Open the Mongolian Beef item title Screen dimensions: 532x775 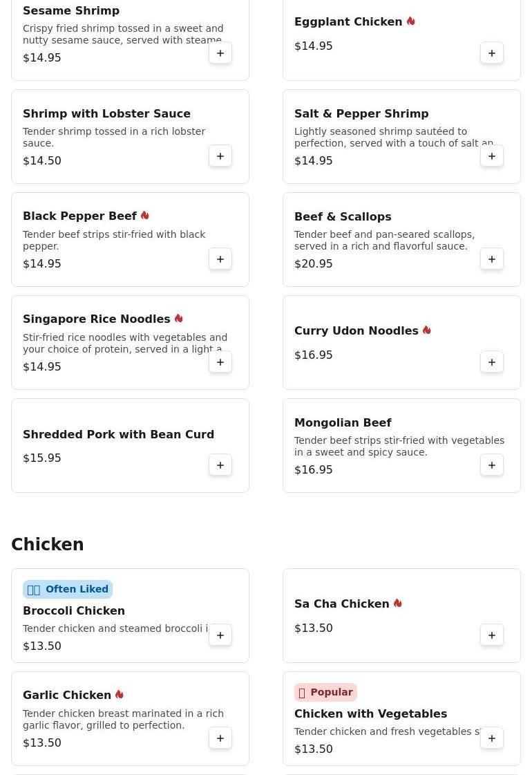[x=343, y=422]
